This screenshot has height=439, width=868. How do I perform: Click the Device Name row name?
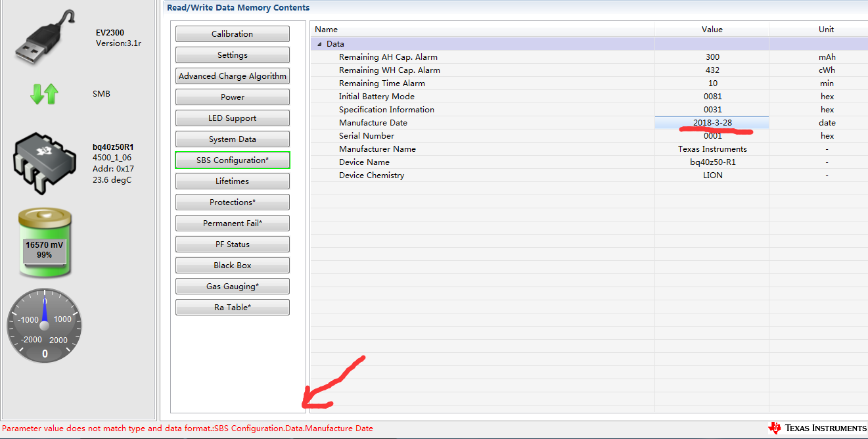click(364, 162)
